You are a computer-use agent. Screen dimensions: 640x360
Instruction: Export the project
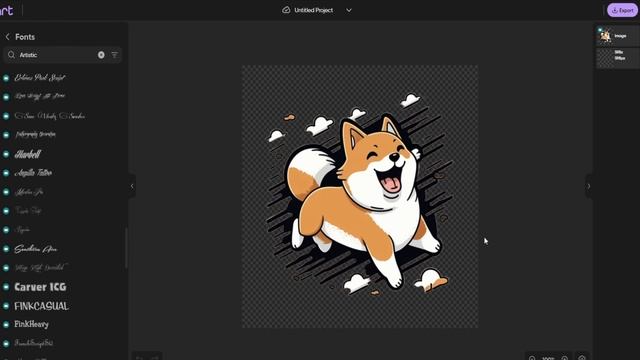click(x=622, y=10)
